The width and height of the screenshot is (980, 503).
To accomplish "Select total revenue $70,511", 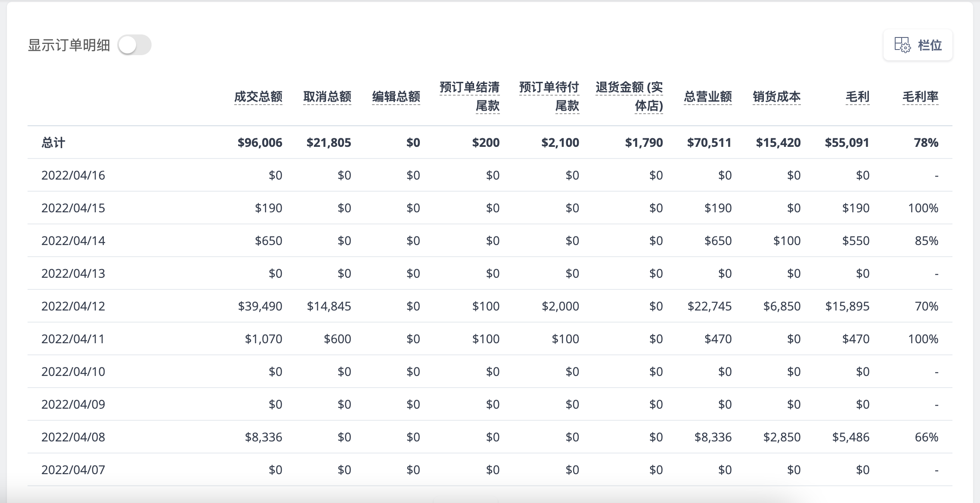I will click(710, 143).
